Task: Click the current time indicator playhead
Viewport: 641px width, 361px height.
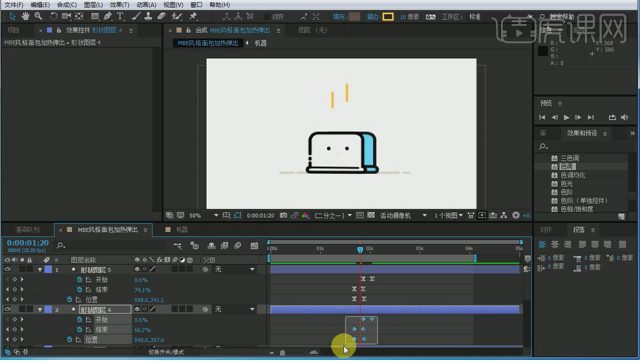Action: pos(360,249)
